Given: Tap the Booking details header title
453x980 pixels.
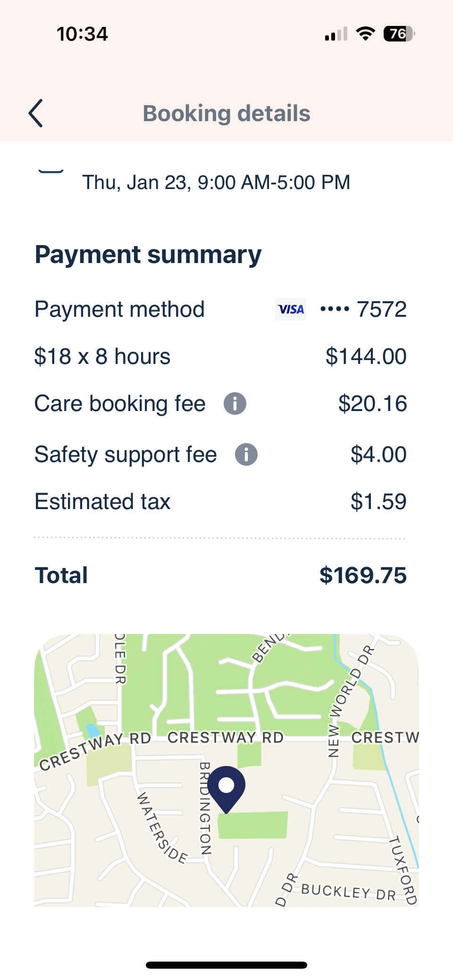Looking at the screenshot, I should tap(226, 114).
